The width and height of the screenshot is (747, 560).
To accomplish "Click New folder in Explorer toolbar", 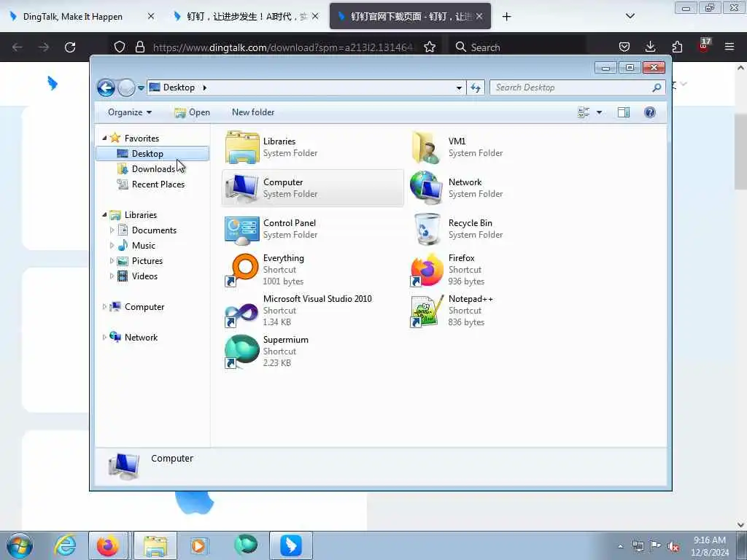I will coord(253,112).
